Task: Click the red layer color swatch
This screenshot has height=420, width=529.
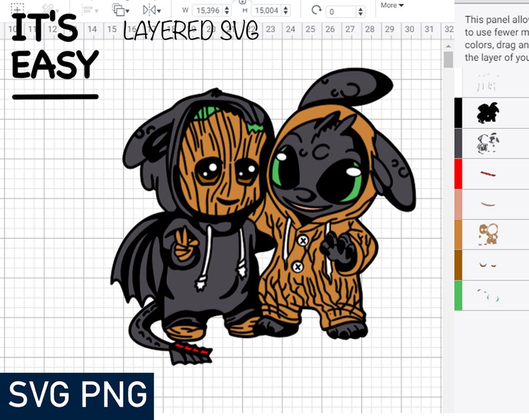Action: point(458,174)
